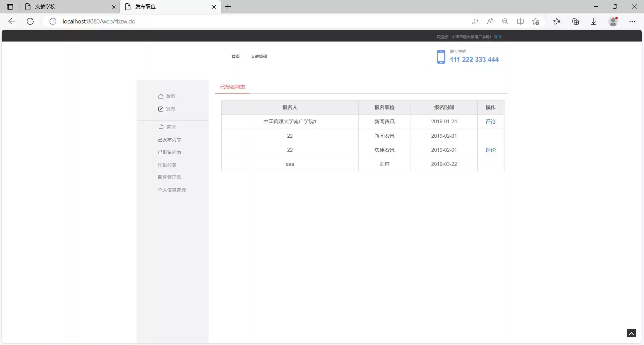Click the phone number 111 222 333 444
The image size is (644, 345).
coord(474,60)
